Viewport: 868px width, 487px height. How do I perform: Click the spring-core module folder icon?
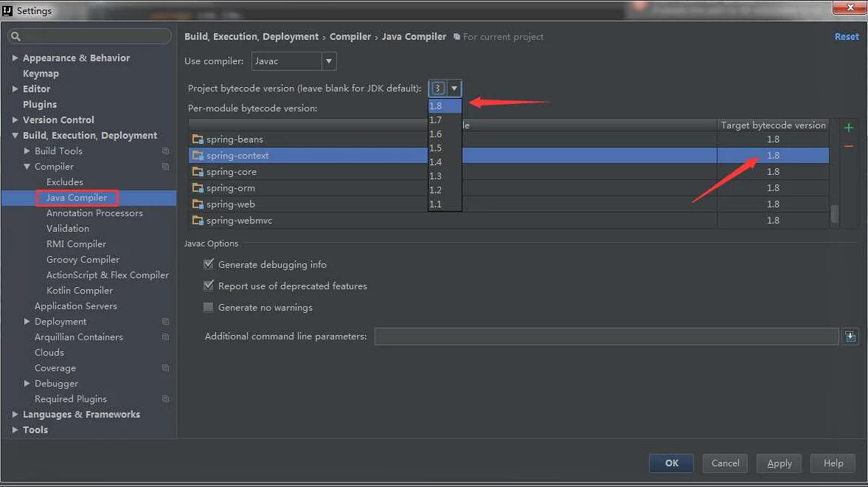click(198, 171)
